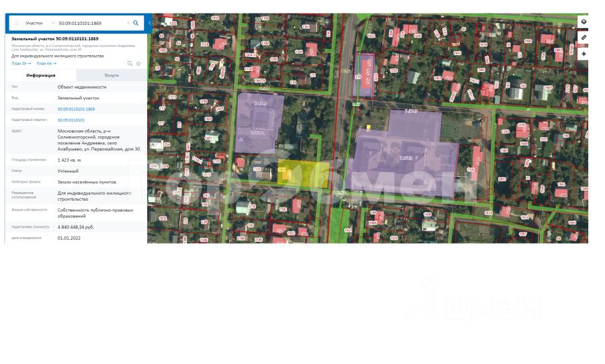Click the value Объект недвижимости
Screen dimensions: 605x364
(82, 87)
